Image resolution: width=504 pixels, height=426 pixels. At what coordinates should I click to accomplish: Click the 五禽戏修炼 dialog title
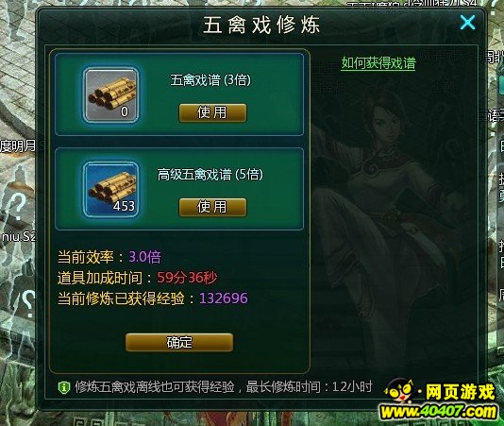(261, 25)
